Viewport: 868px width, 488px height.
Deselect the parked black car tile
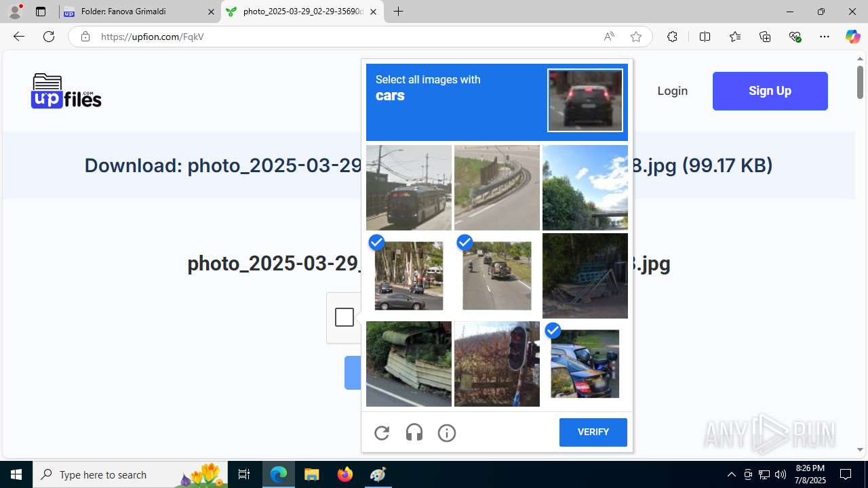tap(585, 364)
